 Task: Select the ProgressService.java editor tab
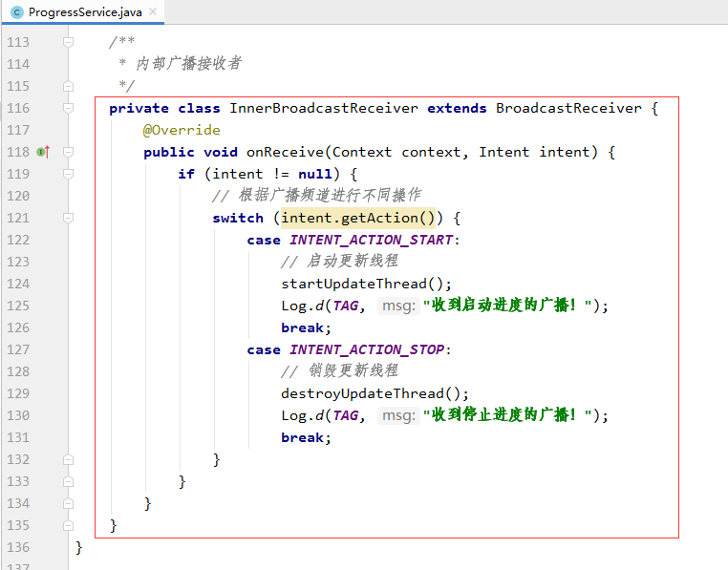click(x=83, y=12)
